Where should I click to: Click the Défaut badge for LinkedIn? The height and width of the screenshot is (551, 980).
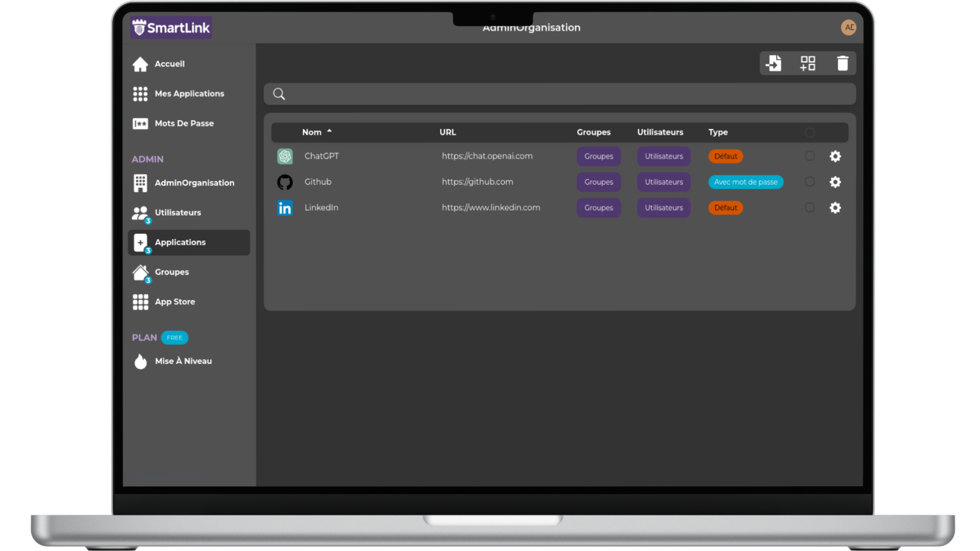(x=725, y=208)
